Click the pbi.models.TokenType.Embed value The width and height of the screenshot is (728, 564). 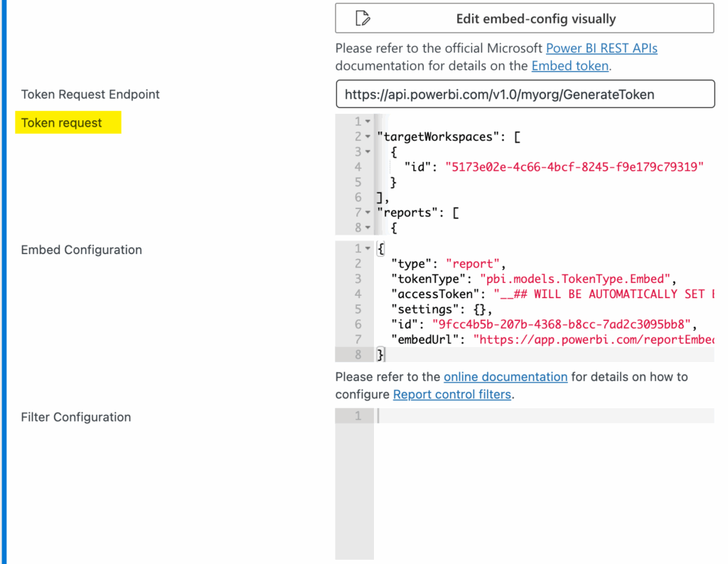coord(573,279)
